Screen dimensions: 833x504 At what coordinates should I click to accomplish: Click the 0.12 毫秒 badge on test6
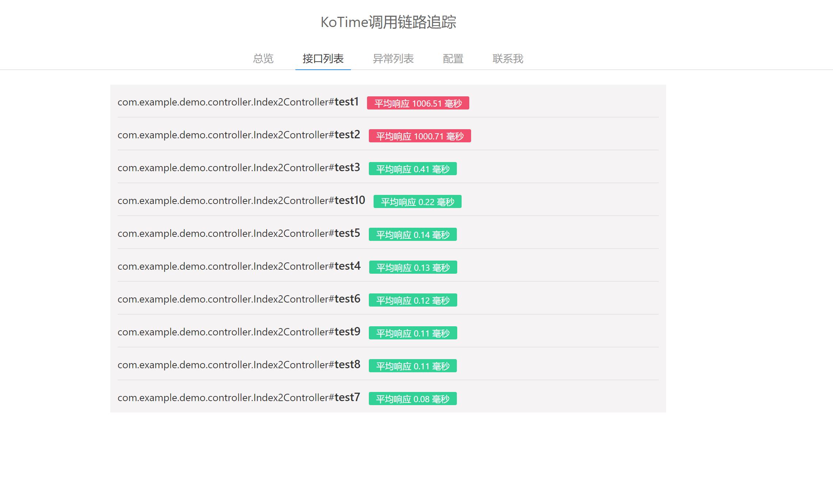click(x=413, y=300)
